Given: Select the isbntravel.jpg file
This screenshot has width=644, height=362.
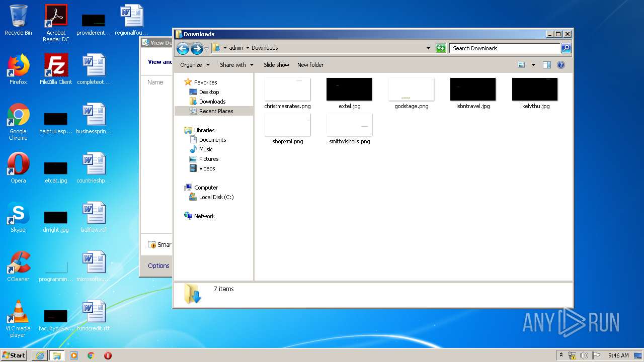Looking at the screenshot, I should (473, 94).
